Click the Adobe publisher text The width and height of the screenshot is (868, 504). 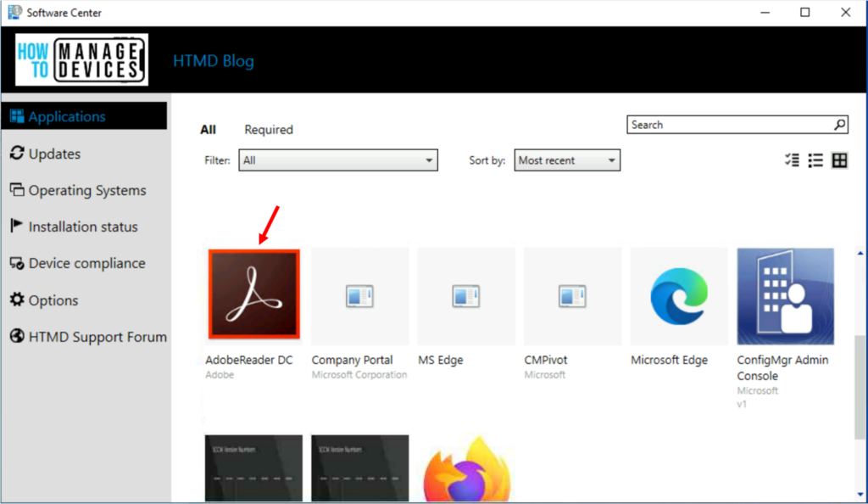pos(220,375)
